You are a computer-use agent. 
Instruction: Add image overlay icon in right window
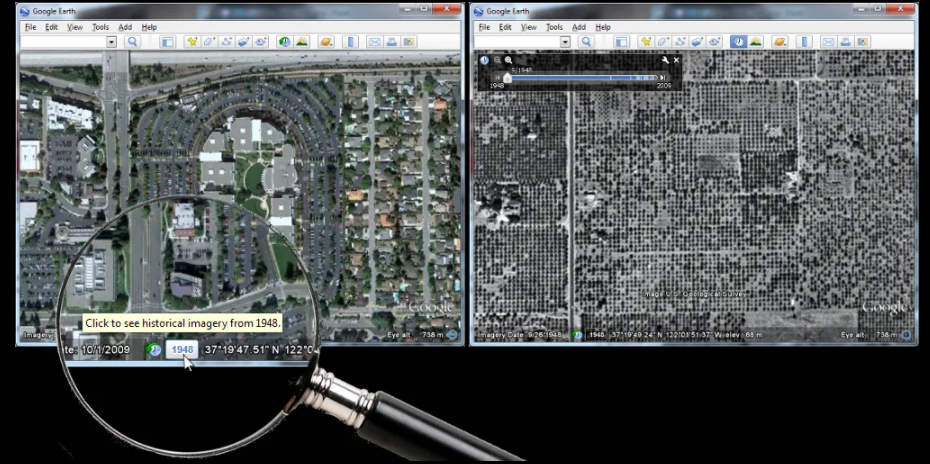(x=697, y=42)
